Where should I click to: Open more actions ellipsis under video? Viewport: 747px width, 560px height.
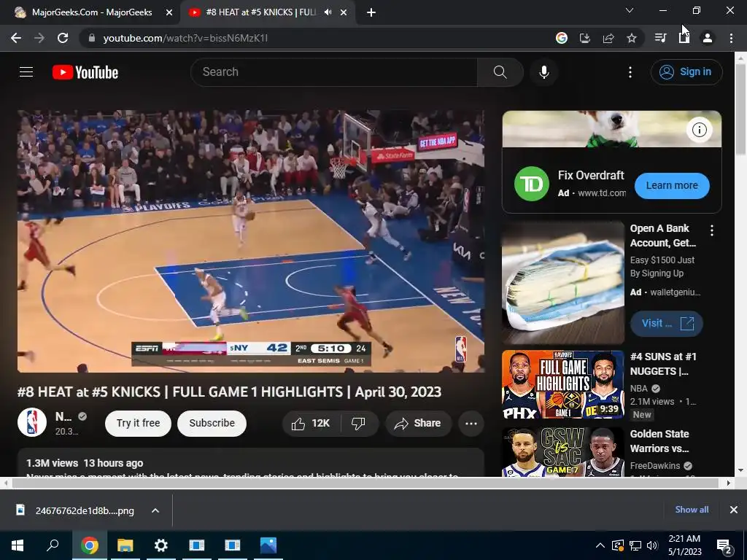(471, 424)
